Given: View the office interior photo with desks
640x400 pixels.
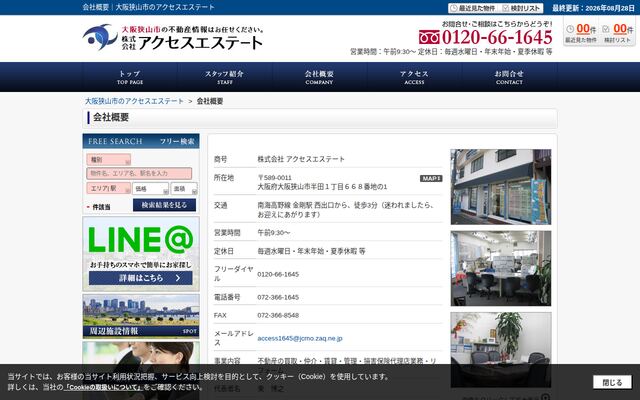Looking at the screenshot, I should tap(501, 269).
